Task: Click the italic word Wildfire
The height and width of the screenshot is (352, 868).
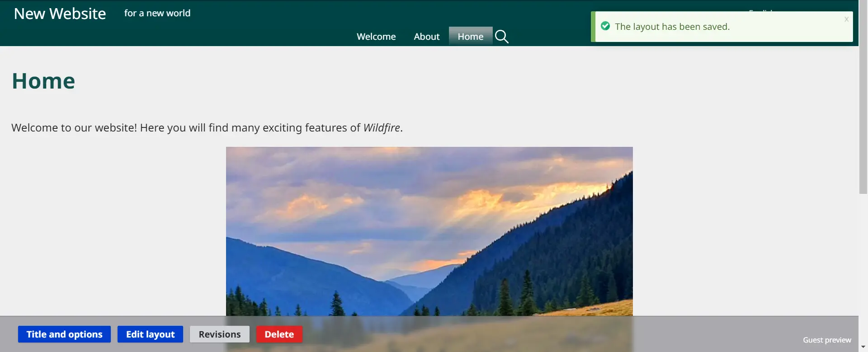Action: pyautogui.click(x=382, y=128)
